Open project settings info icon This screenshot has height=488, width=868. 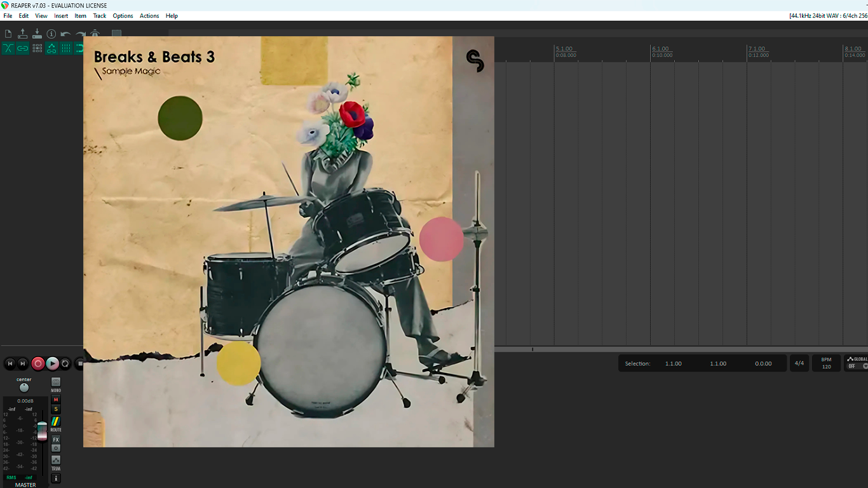tap(51, 34)
